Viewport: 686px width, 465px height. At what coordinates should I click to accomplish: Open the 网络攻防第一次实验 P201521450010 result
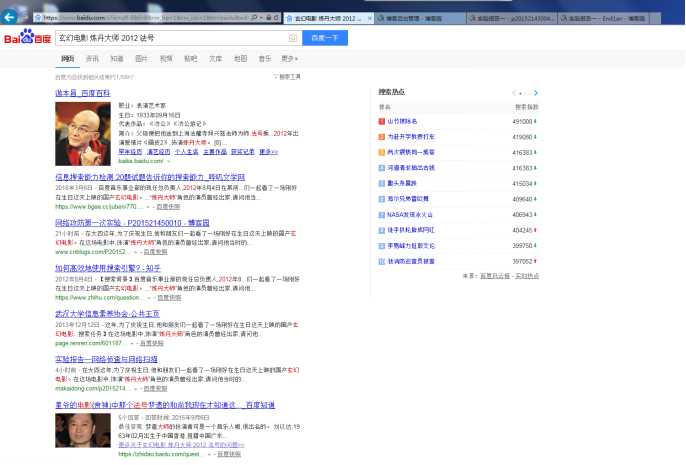point(133,223)
